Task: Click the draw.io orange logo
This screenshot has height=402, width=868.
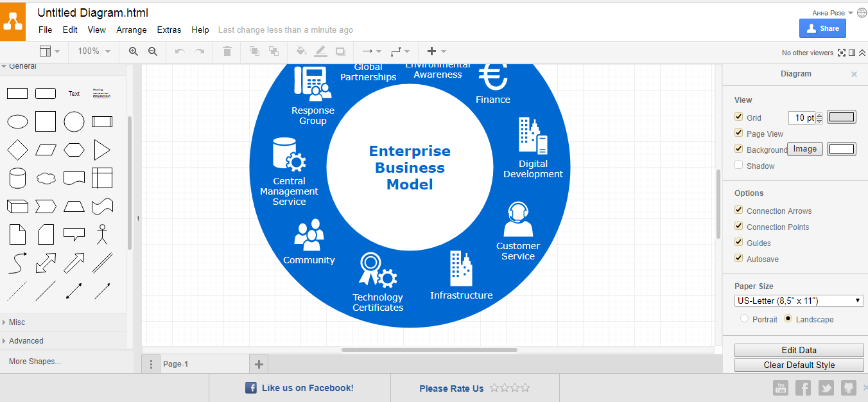Action: point(13,21)
